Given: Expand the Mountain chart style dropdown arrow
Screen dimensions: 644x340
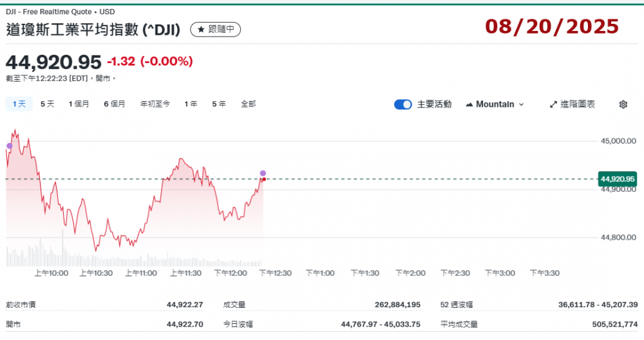Looking at the screenshot, I should pyautogui.click(x=521, y=104).
